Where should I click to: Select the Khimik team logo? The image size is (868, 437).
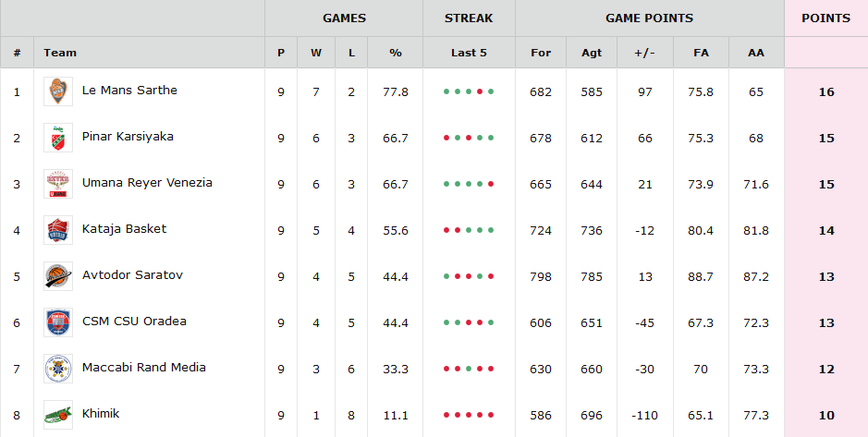coord(58,415)
